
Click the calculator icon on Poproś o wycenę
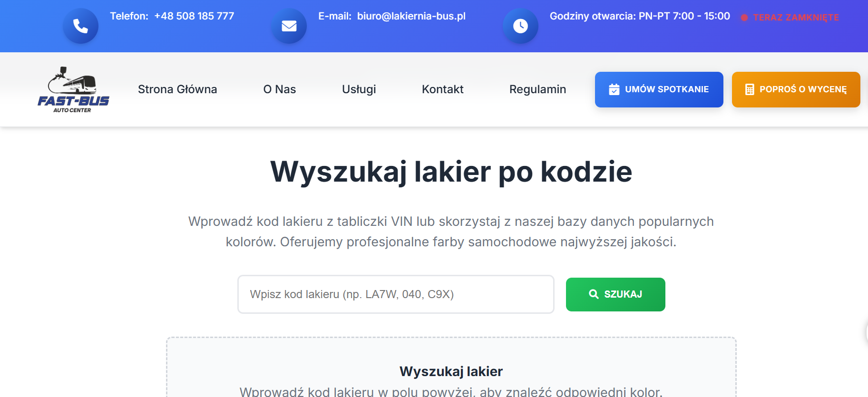point(750,89)
